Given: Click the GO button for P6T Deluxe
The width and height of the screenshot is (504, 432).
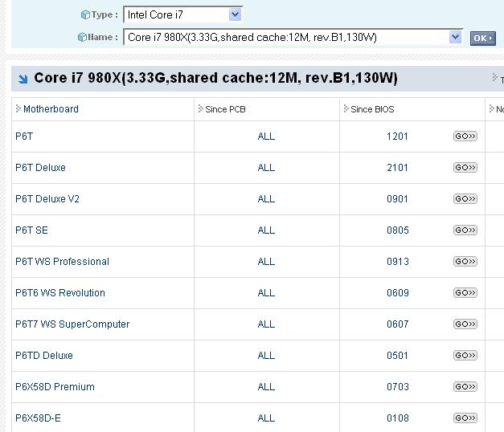Looking at the screenshot, I should (x=465, y=167).
